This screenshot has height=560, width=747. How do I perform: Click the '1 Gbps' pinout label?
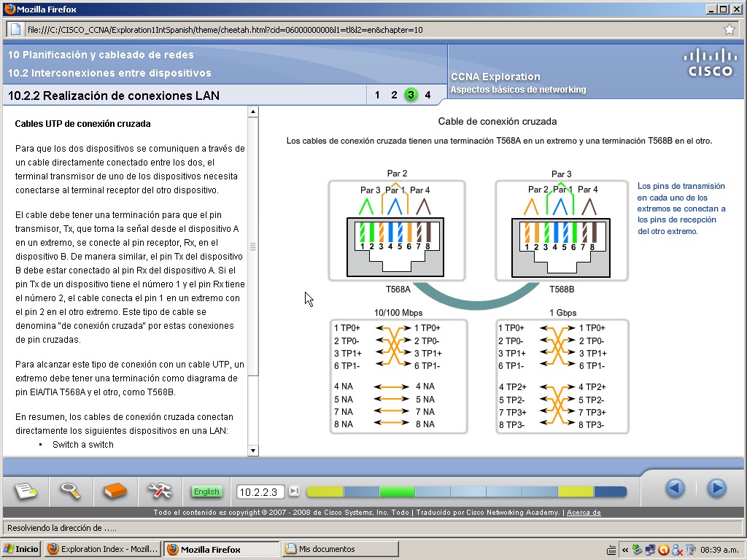(x=562, y=313)
